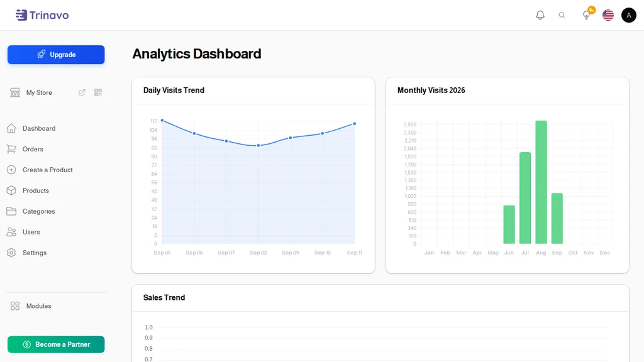
Task: Click the rocket icon on Upgrade
Action: 41,55
